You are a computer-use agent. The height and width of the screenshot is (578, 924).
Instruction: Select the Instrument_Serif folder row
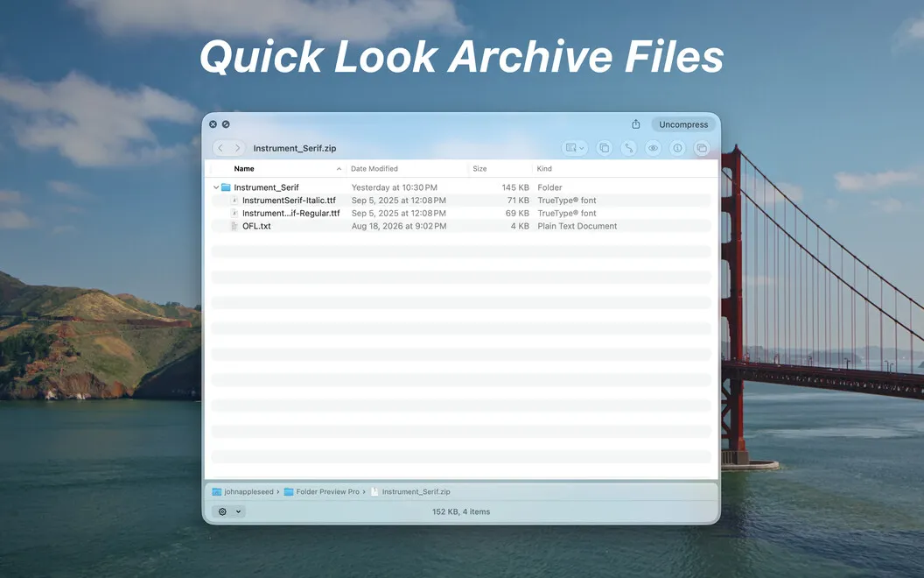[x=461, y=187]
